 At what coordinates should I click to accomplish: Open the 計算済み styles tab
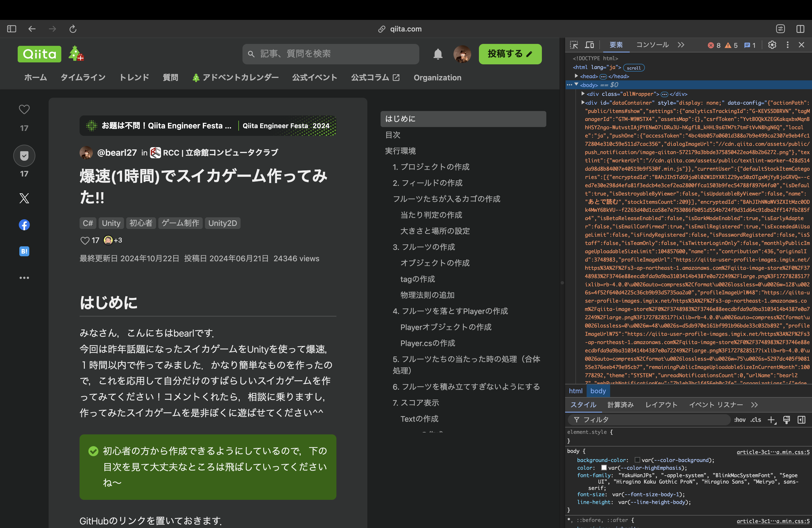click(x=620, y=405)
